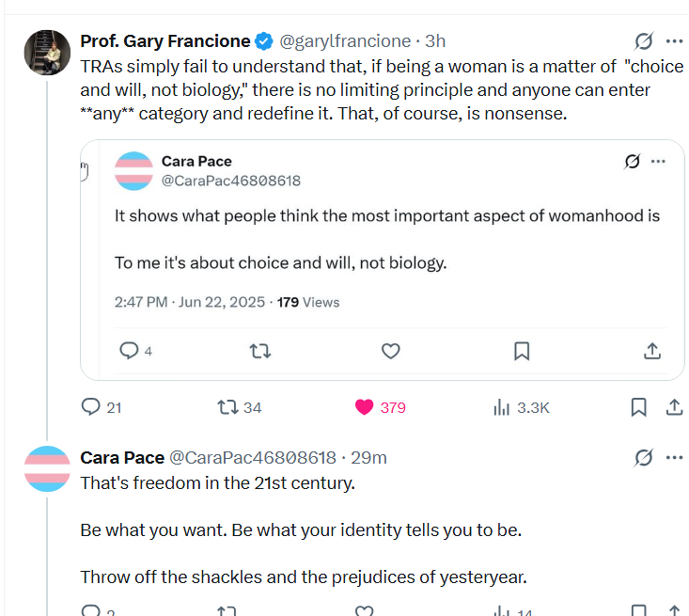
Task: Repost the quoted Cara Pace post
Action: [260, 351]
